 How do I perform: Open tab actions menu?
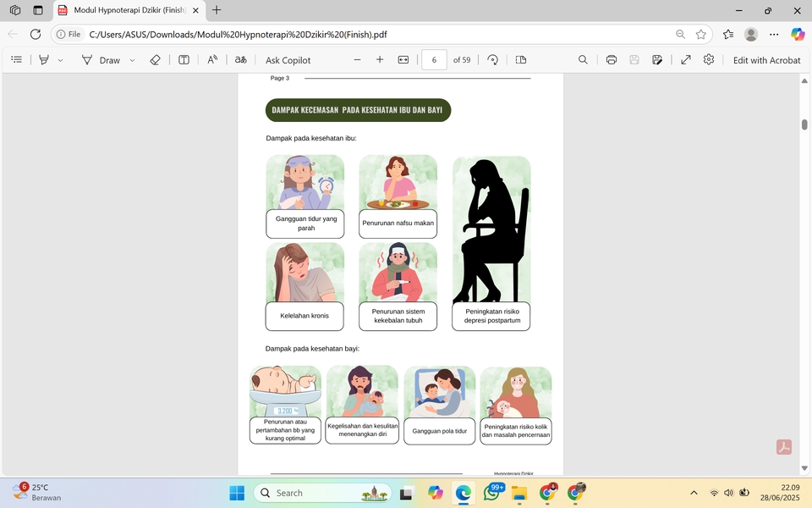coord(38,10)
